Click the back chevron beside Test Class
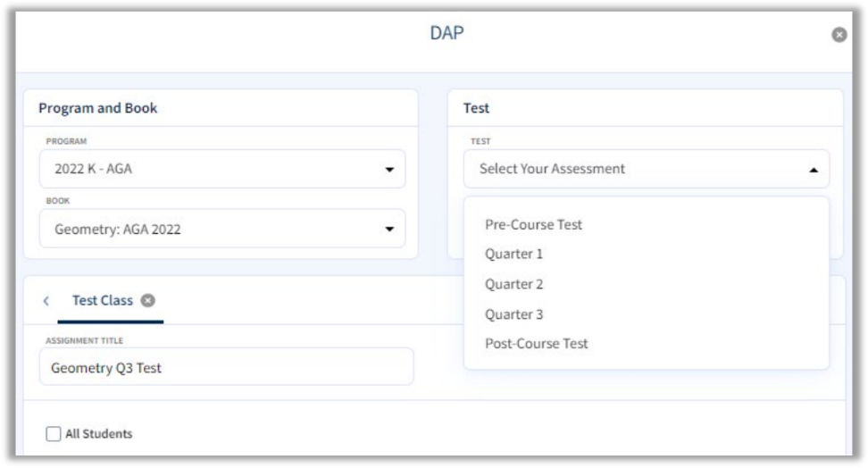This screenshot has width=868, height=468. 46,301
